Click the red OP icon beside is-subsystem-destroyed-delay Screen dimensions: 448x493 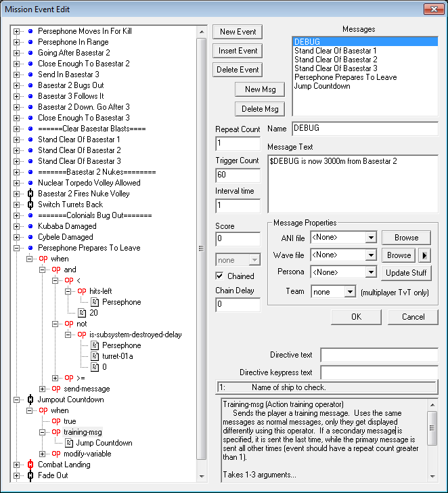(x=82, y=335)
